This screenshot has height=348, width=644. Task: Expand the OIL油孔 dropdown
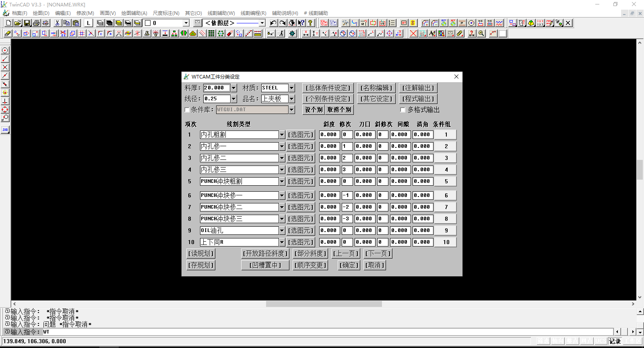coord(282,230)
